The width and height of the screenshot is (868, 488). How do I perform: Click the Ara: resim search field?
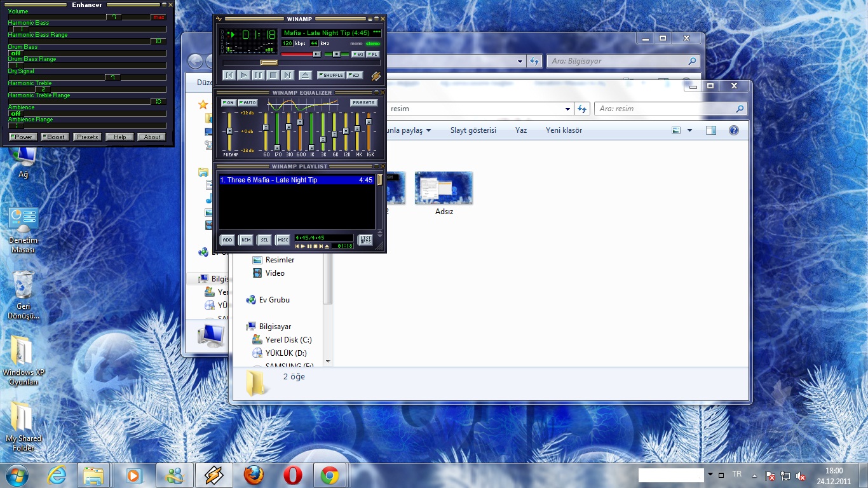coord(671,109)
